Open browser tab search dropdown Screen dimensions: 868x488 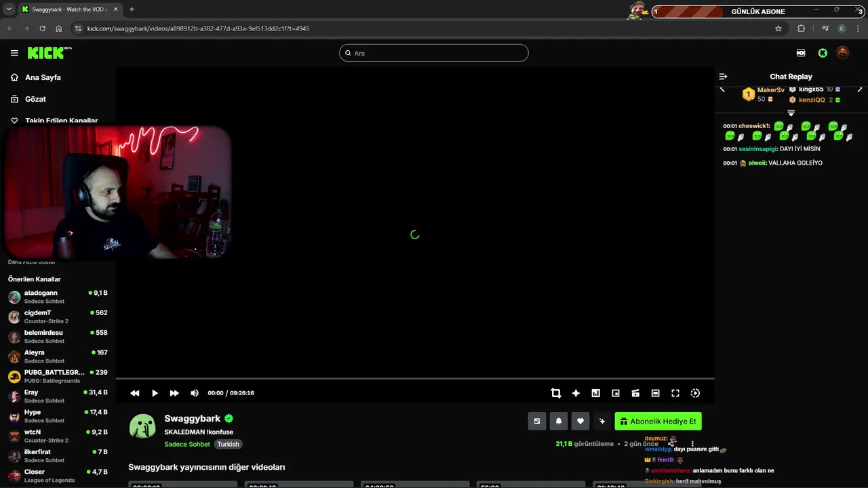tap(9, 9)
